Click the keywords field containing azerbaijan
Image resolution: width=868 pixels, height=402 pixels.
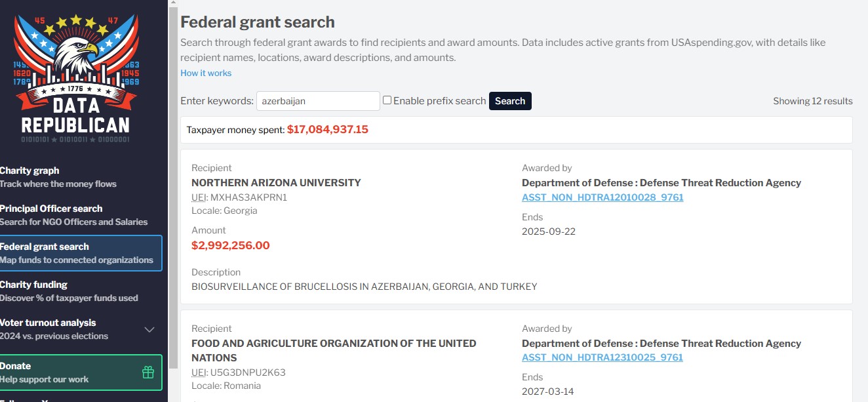coord(318,101)
